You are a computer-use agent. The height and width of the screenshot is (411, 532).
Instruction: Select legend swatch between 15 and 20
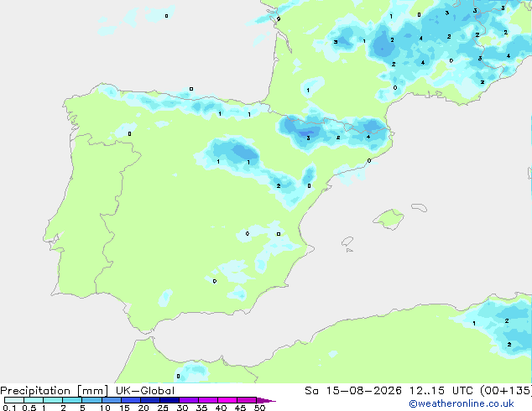130,400
